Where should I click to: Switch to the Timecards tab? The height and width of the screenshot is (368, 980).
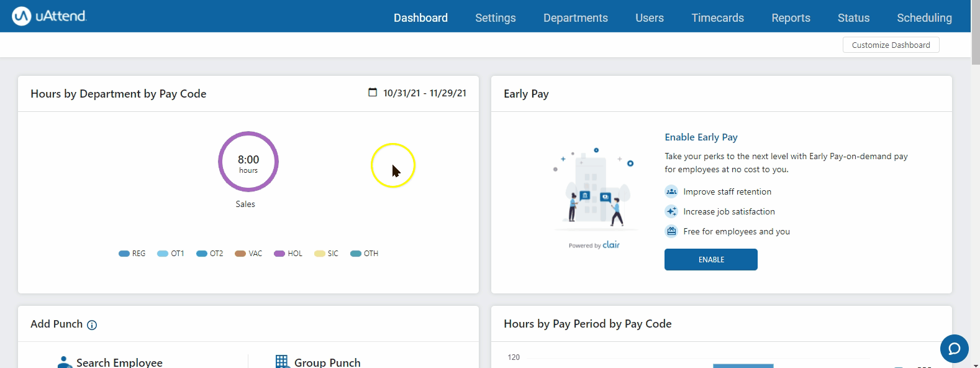coord(718,18)
